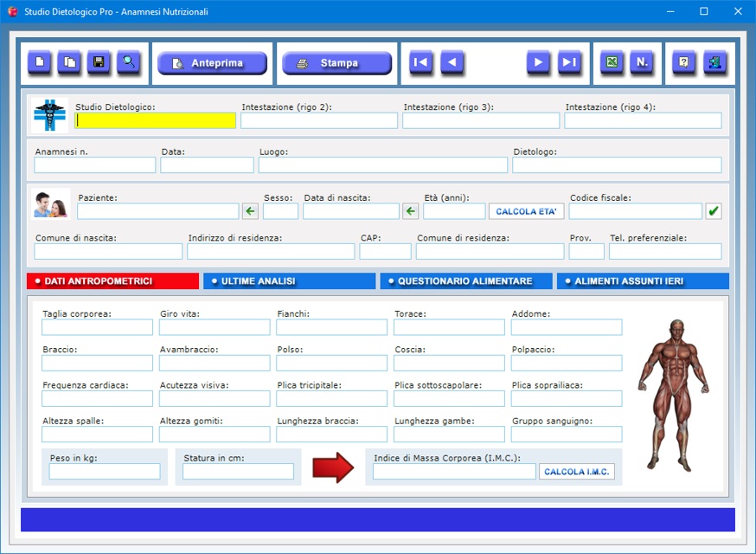756x554 pixels.
Task: Click the Prov. input field
Action: [x=586, y=251]
